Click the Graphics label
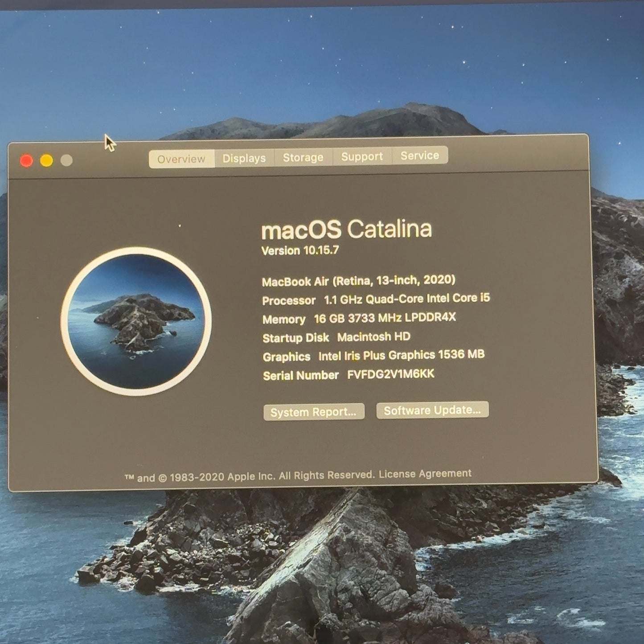This screenshot has height=644, width=644. tap(287, 357)
